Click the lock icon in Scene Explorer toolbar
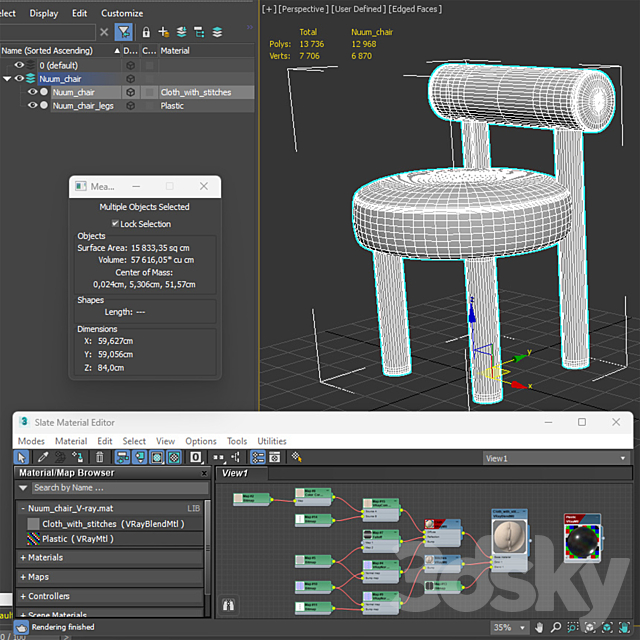This screenshot has width=640, height=640. (146, 32)
